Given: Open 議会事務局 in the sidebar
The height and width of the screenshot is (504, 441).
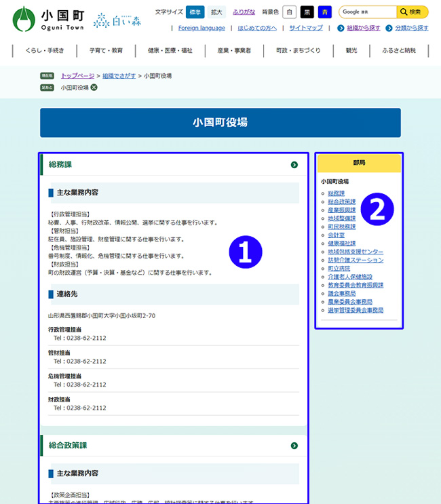Looking at the screenshot, I should (342, 294).
